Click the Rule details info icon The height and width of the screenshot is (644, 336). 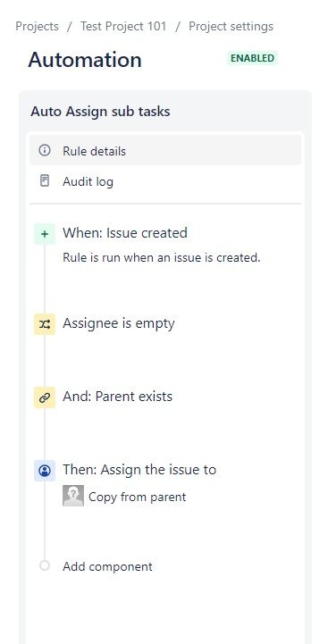[x=45, y=150]
